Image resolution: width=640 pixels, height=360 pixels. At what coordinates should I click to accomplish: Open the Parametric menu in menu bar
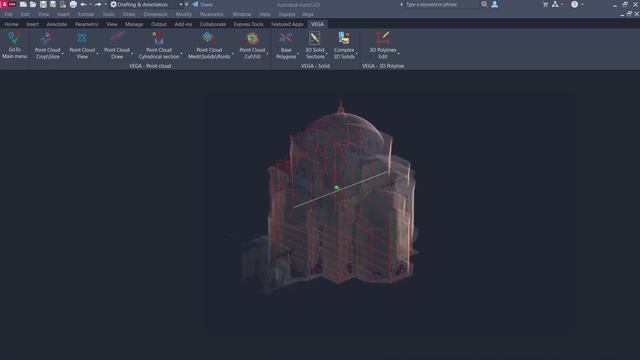pyautogui.click(x=211, y=14)
